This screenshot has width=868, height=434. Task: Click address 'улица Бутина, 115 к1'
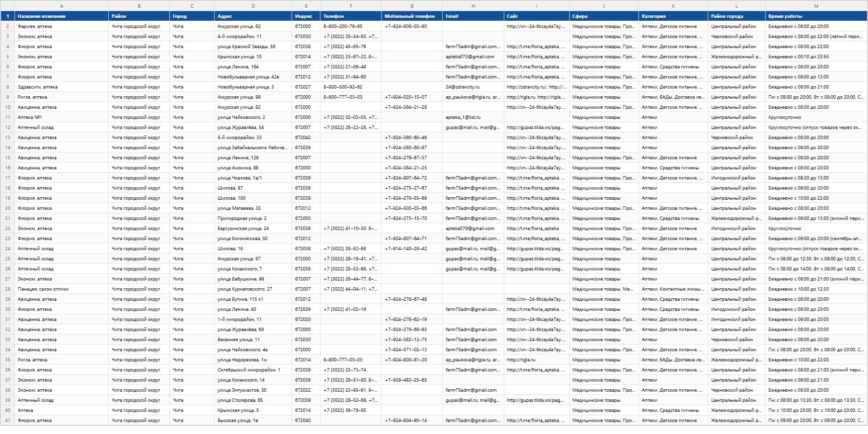(253, 299)
